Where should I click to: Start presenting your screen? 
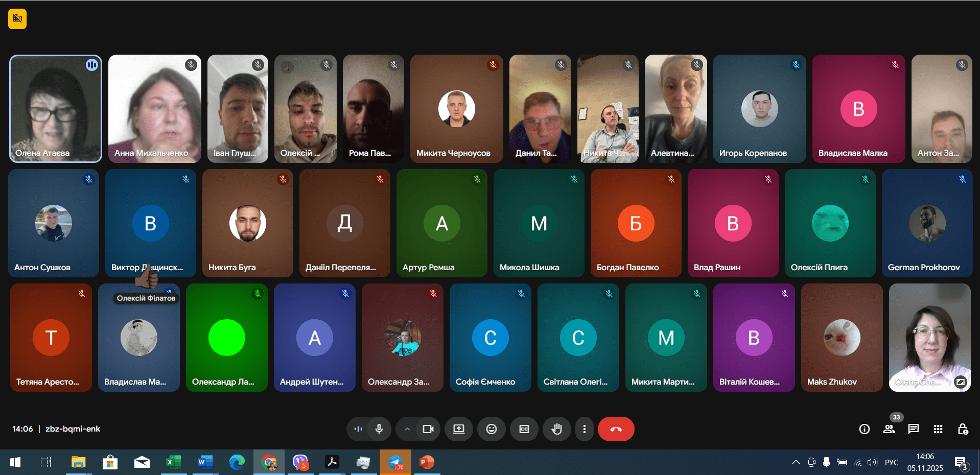[x=458, y=429]
